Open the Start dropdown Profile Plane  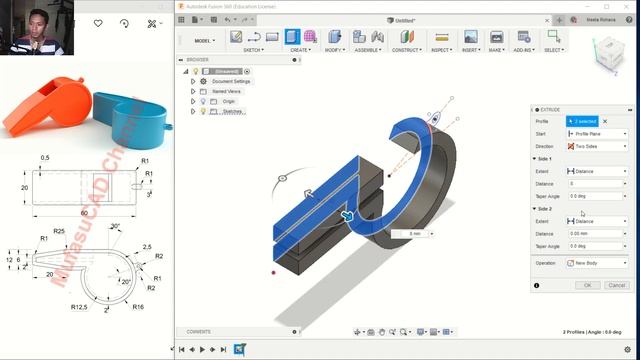click(597, 134)
